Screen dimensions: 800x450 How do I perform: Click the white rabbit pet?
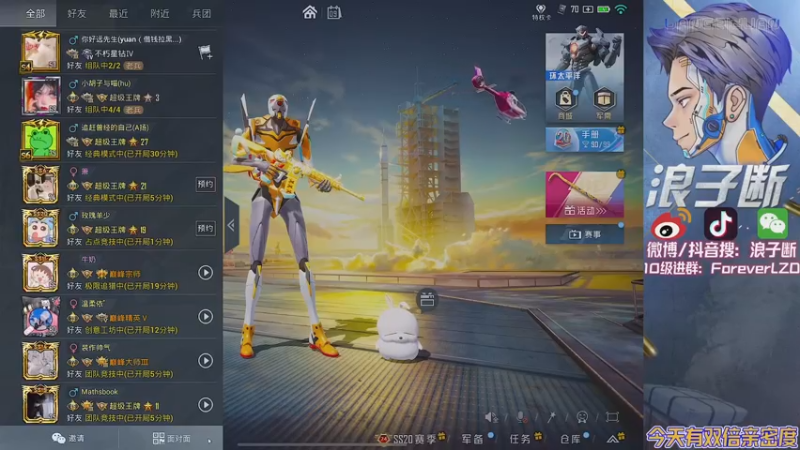coord(399,331)
